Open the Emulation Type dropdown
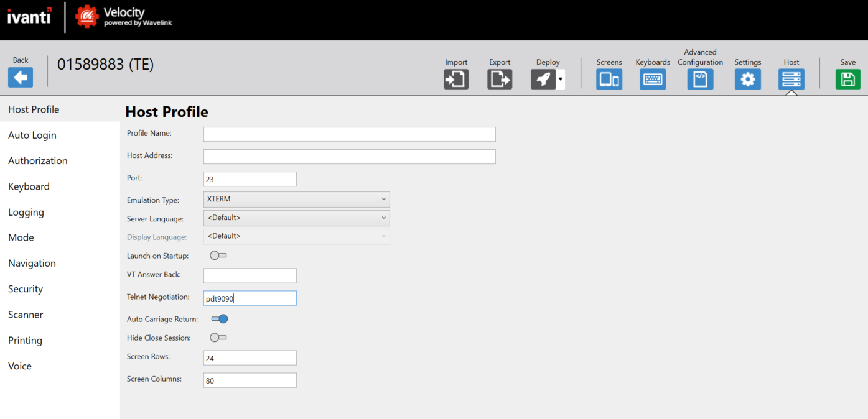The width and height of the screenshot is (868, 419). tap(296, 199)
